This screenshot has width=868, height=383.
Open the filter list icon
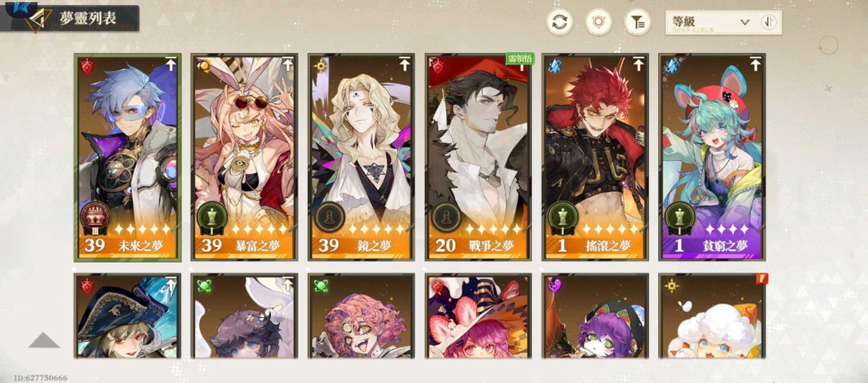pos(638,22)
